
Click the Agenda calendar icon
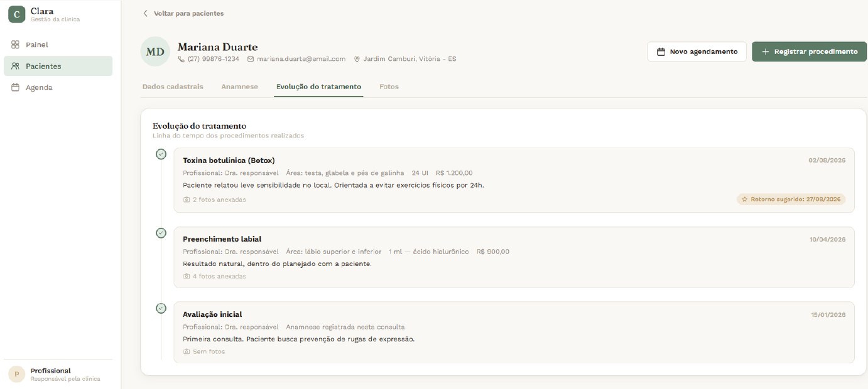[16, 87]
